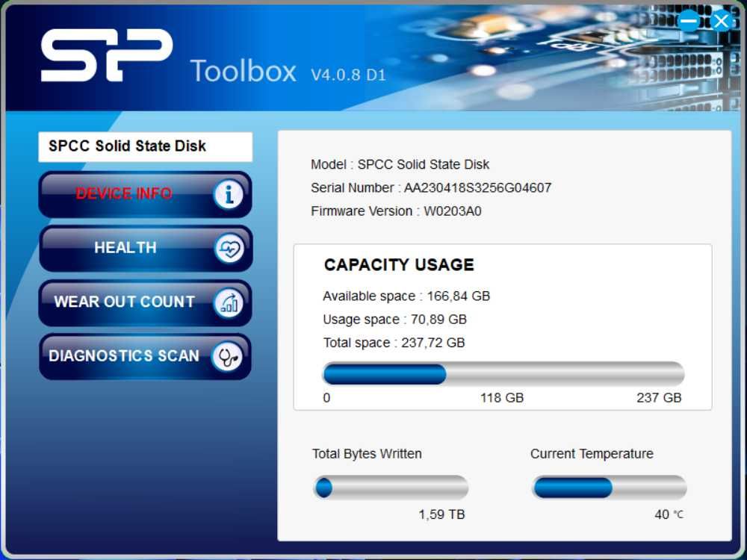Select the SPCC Solid State Disk drive field
Image resolution: width=747 pixels, height=560 pixels.
(x=146, y=146)
